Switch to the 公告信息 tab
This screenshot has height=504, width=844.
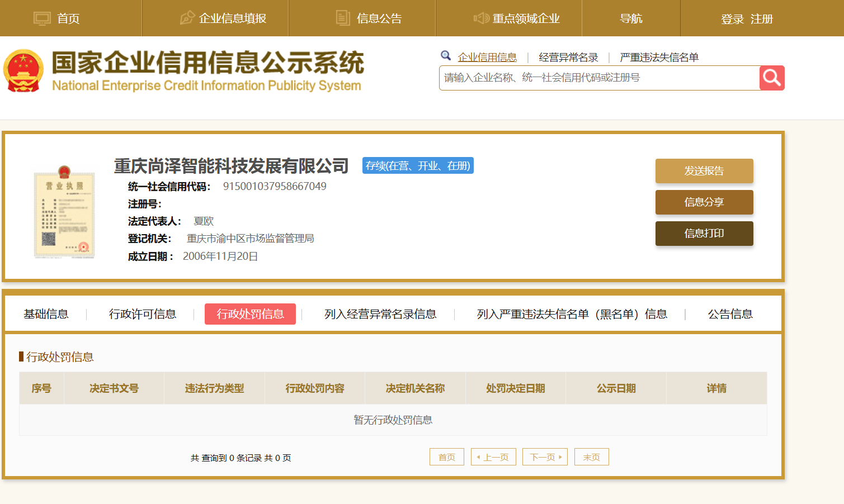730,314
